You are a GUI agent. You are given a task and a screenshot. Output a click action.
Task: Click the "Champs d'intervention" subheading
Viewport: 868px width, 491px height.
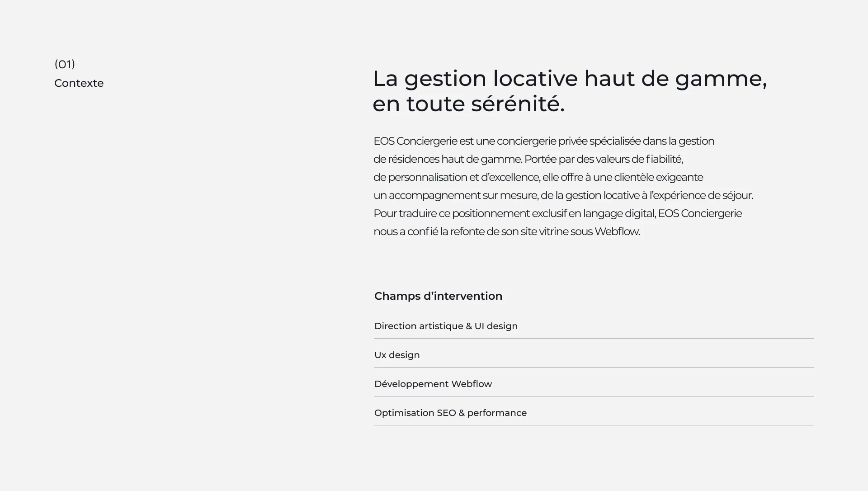[438, 296]
